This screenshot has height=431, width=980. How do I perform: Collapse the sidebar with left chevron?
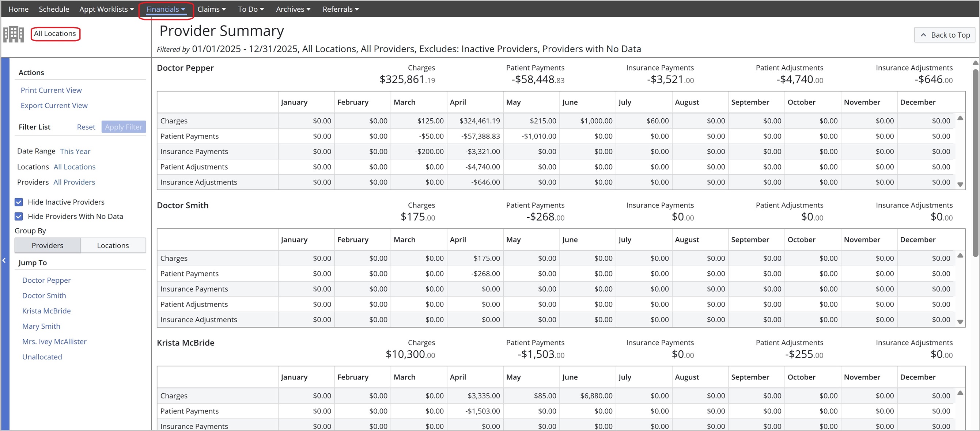[4, 260]
